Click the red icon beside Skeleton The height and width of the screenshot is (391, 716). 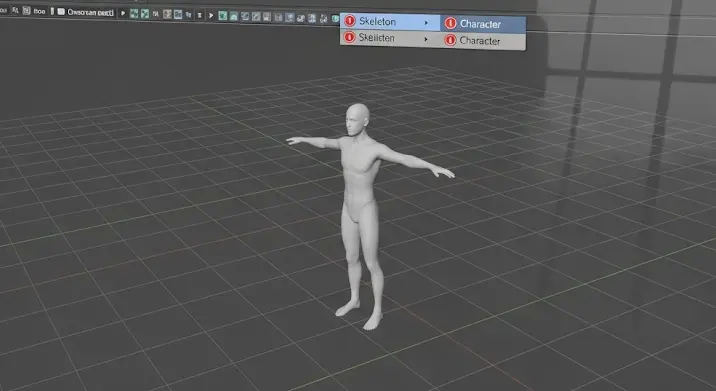tap(350, 21)
